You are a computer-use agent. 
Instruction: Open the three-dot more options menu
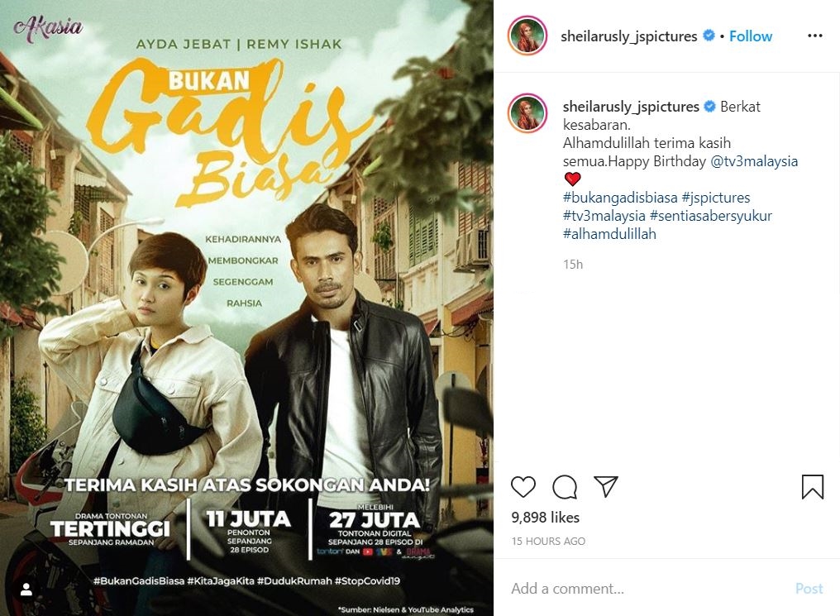pyautogui.click(x=815, y=36)
